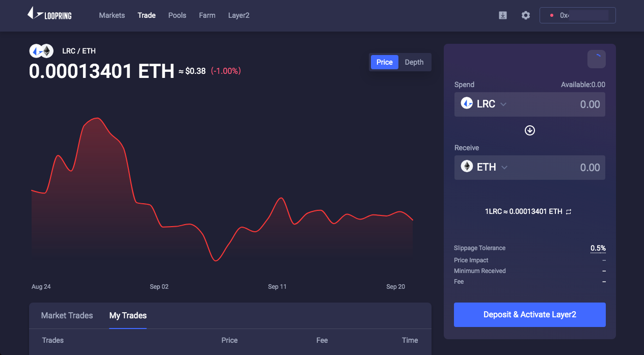
Task: Swap tokens with the down-arrow circle icon
Action: pos(530,130)
